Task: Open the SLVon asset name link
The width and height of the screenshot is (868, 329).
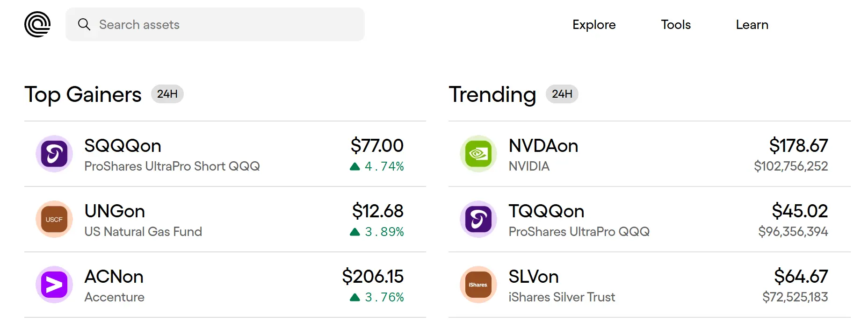Action: point(534,277)
